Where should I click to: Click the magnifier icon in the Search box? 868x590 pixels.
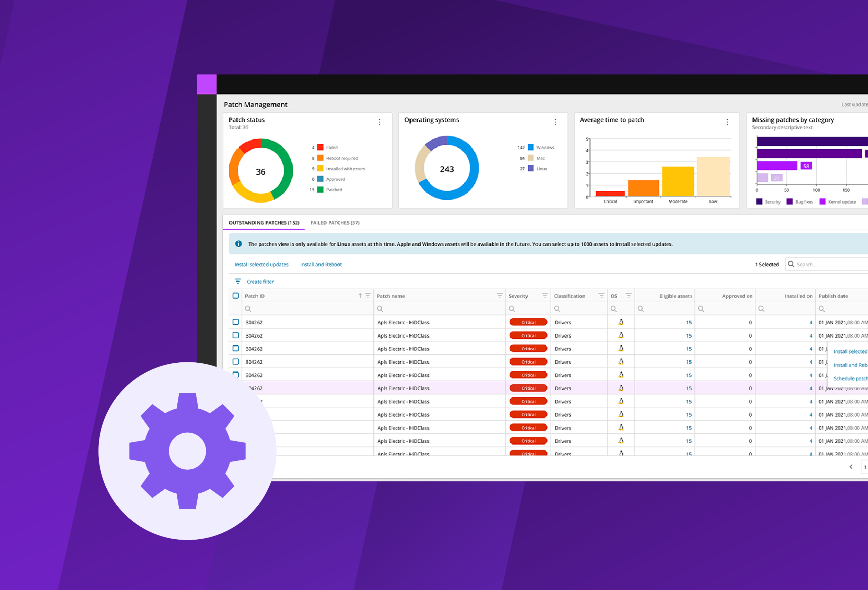click(791, 264)
